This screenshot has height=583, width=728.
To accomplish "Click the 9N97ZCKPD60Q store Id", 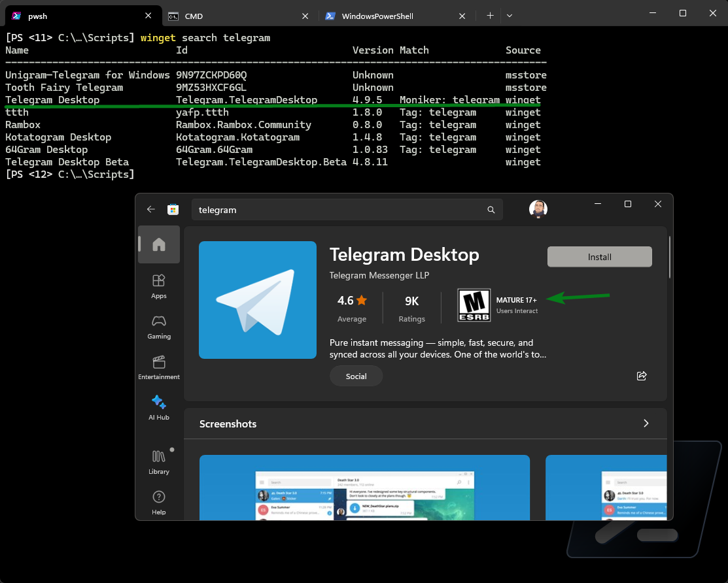I will pyautogui.click(x=211, y=75).
